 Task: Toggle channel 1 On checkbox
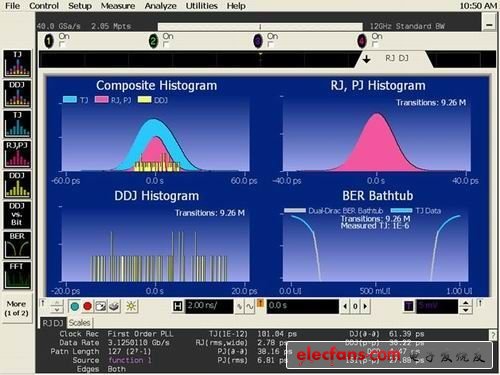[61, 44]
